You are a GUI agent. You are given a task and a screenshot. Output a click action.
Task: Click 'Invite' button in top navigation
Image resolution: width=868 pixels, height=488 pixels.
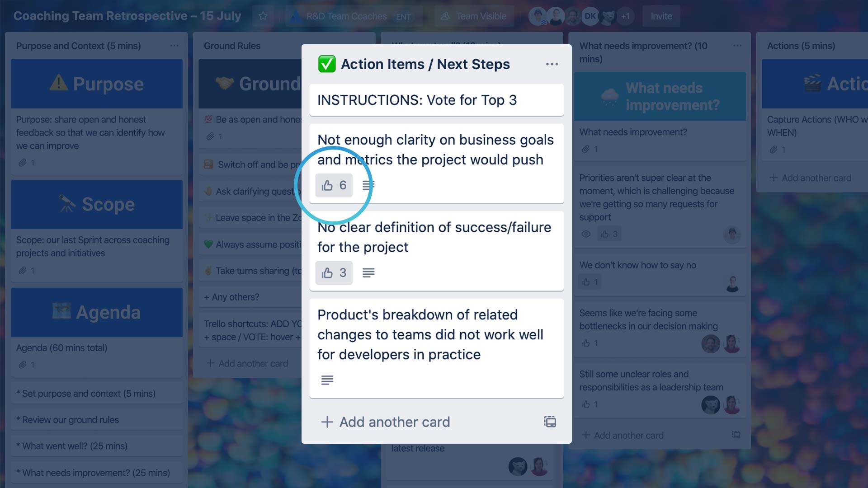click(660, 16)
